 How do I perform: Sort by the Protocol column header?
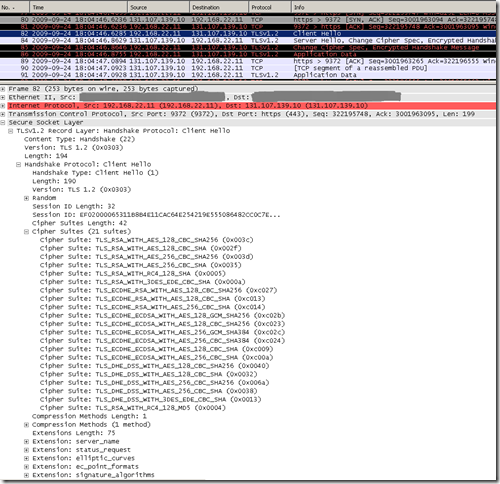[270, 7]
